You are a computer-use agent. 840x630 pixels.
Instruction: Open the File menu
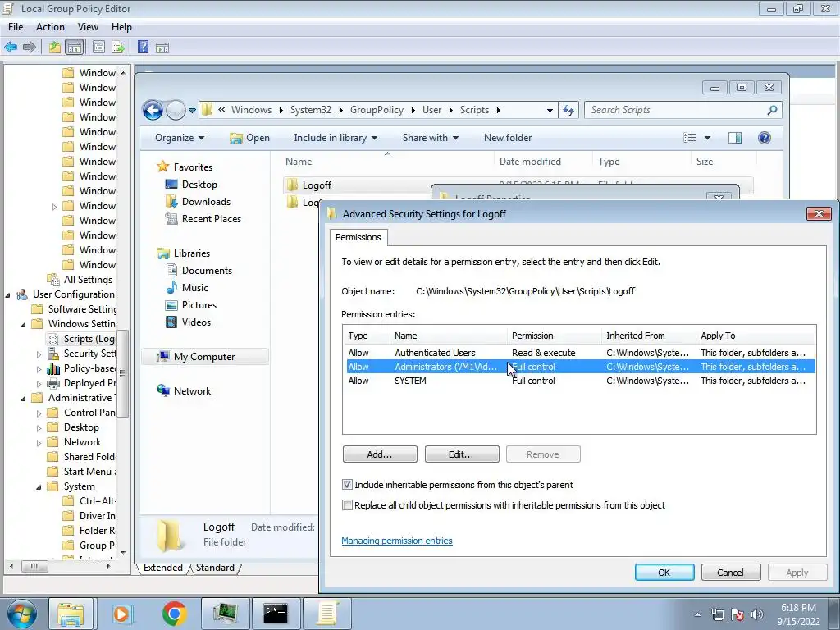click(x=16, y=27)
